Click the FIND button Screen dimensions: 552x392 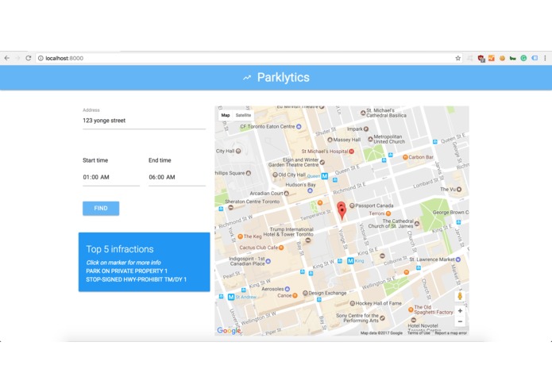coord(101,208)
